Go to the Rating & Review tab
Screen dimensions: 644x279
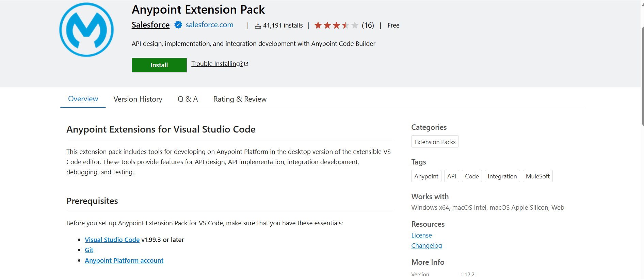click(240, 99)
